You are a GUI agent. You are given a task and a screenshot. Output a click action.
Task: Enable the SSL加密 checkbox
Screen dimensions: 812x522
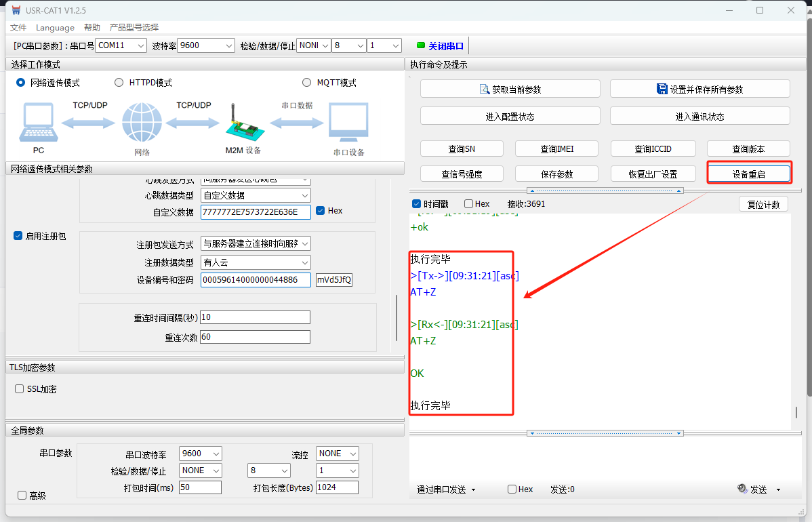click(x=20, y=389)
